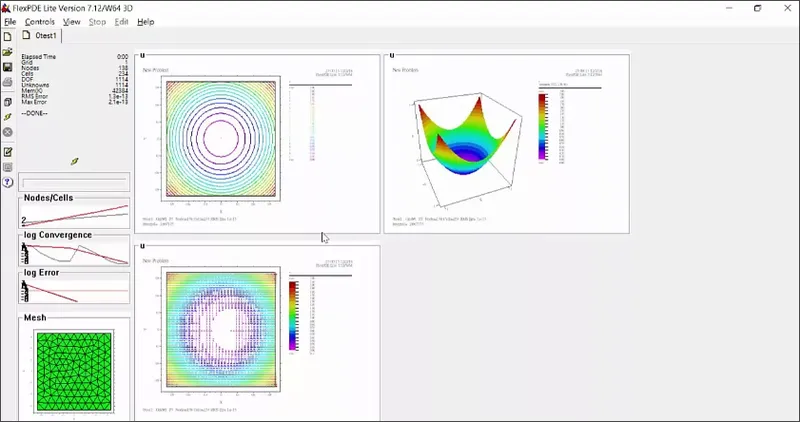Image resolution: width=800 pixels, height=422 pixels.
Task: Click the "Max Error" status label
Action: [x=34, y=102]
